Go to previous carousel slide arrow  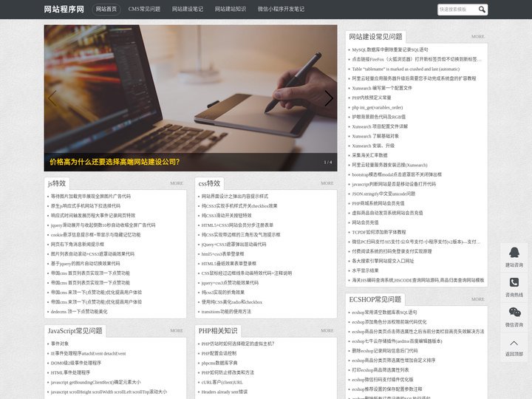(x=52, y=98)
